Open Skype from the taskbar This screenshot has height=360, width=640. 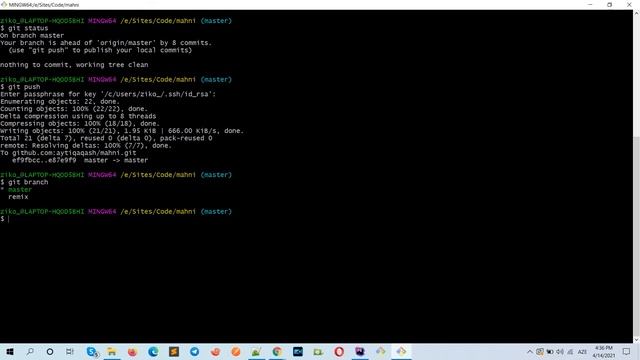coord(92,351)
